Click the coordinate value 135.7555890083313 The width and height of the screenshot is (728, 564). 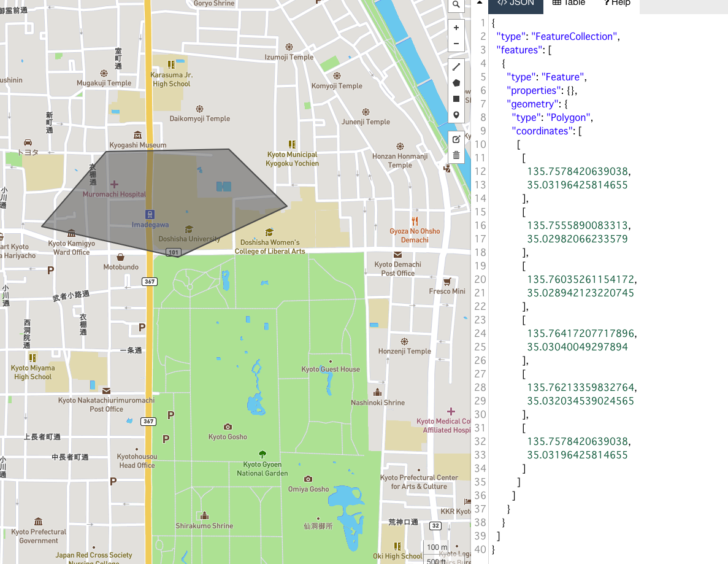[x=578, y=226]
